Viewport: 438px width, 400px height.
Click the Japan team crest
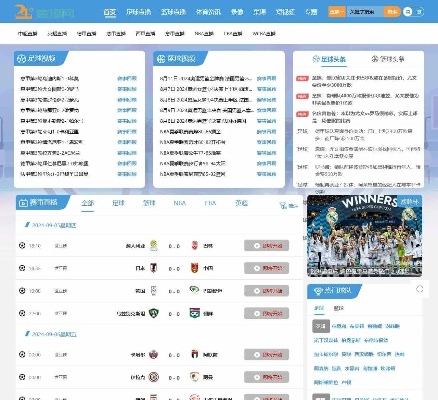tap(154, 268)
